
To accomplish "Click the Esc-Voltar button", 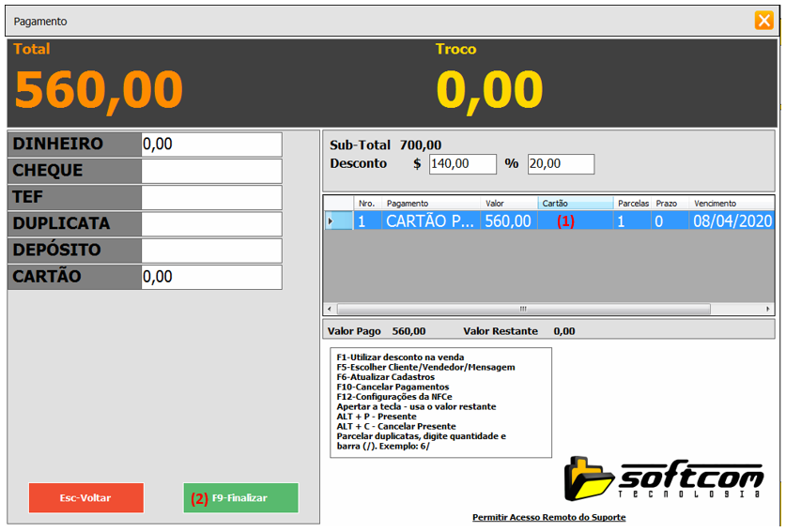I will pyautogui.click(x=86, y=498).
